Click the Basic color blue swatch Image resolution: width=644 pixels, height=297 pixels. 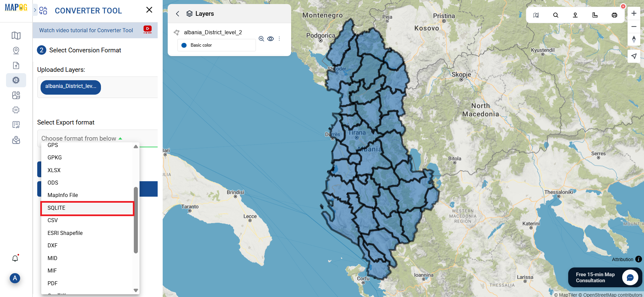(x=184, y=45)
